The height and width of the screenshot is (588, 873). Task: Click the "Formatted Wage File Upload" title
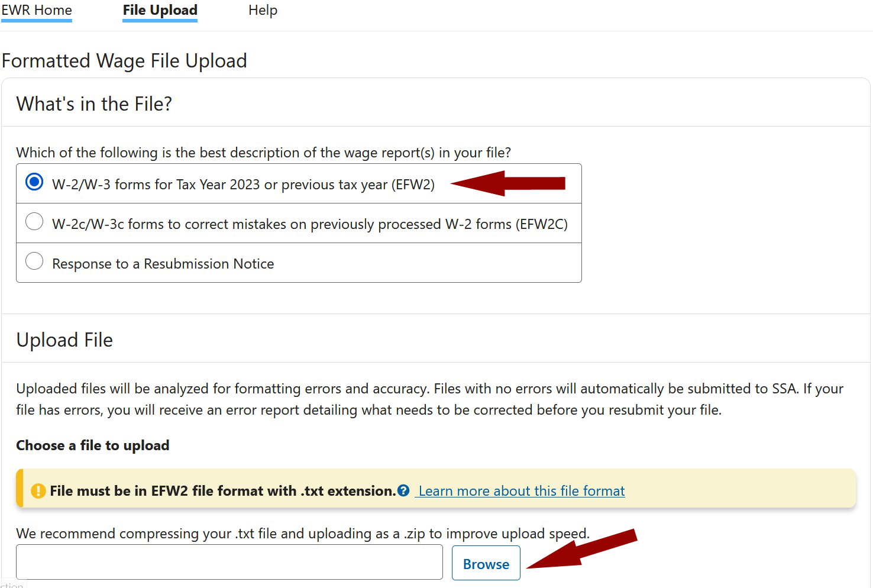[x=124, y=60]
